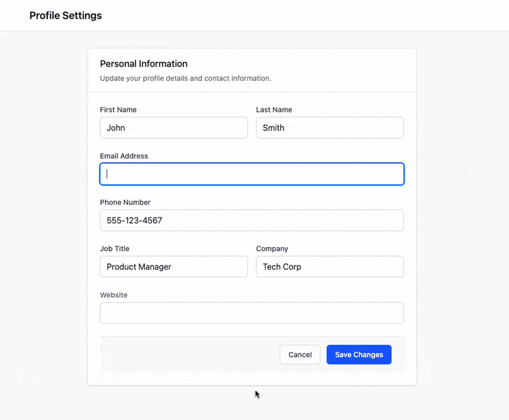
Task: Click the Last Name label text
Action: click(x=274, y=110)
